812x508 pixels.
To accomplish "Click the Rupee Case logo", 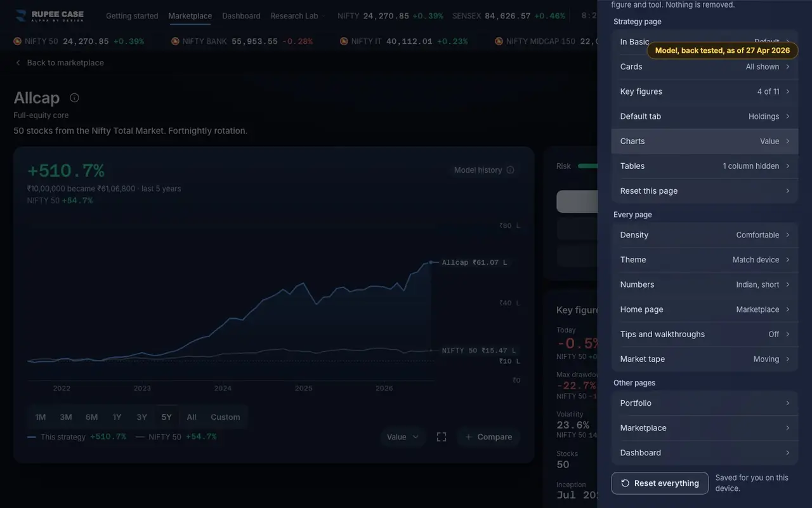I will tap(49, 16).
